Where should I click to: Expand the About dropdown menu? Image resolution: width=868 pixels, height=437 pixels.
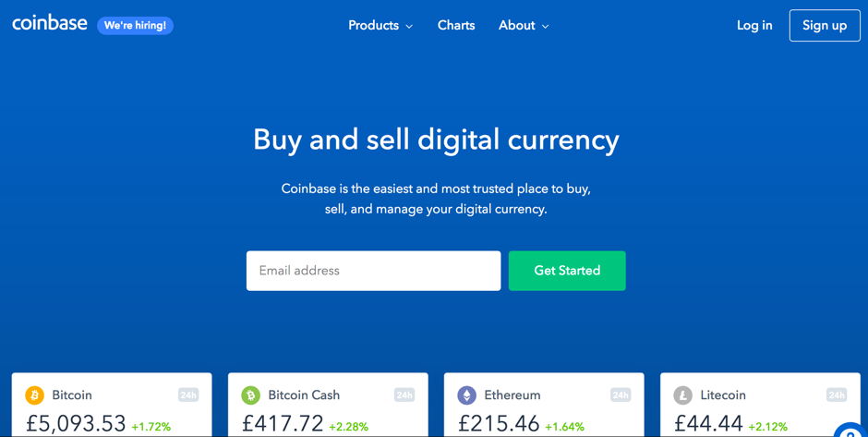[524, 26]
